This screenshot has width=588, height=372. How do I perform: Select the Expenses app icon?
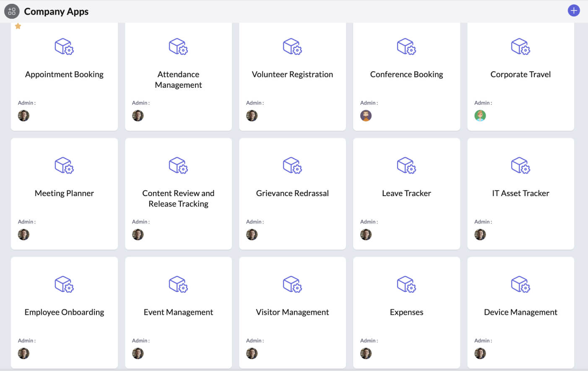coord(406,284)
